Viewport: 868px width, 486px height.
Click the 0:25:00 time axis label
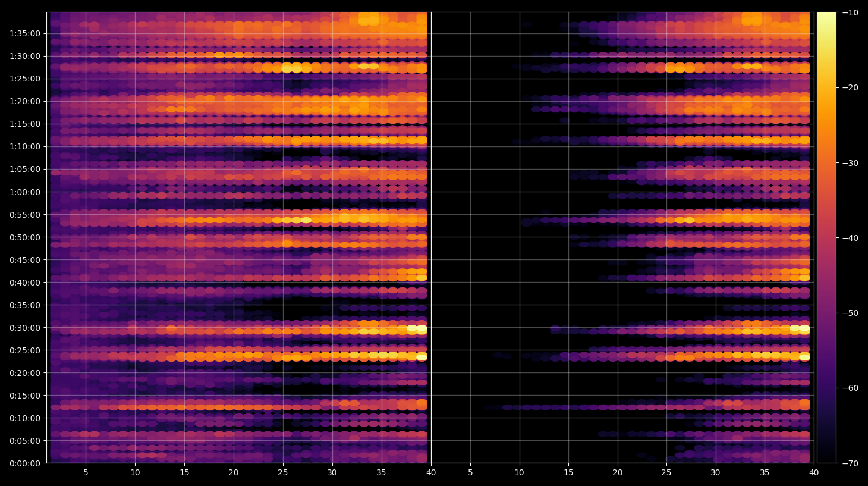click(x=25, y=350)
